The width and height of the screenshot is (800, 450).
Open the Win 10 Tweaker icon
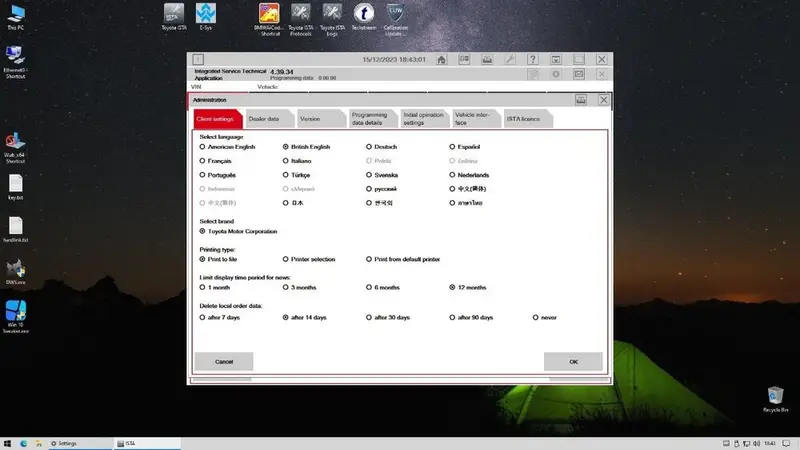15,317
